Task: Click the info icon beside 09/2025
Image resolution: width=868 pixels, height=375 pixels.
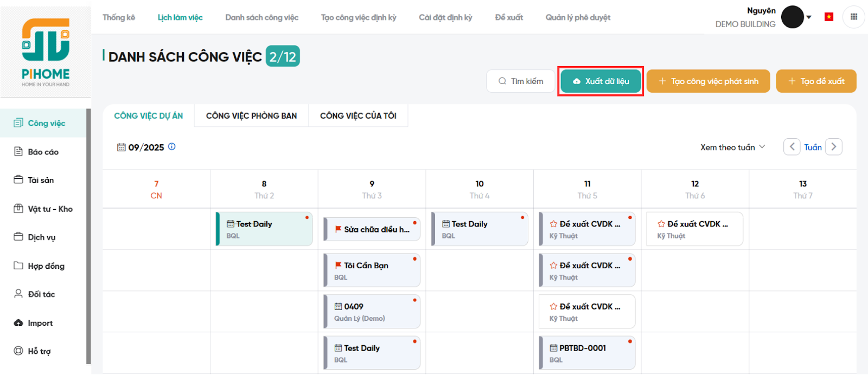Action: pyautogui.click(x=172, y=147)
